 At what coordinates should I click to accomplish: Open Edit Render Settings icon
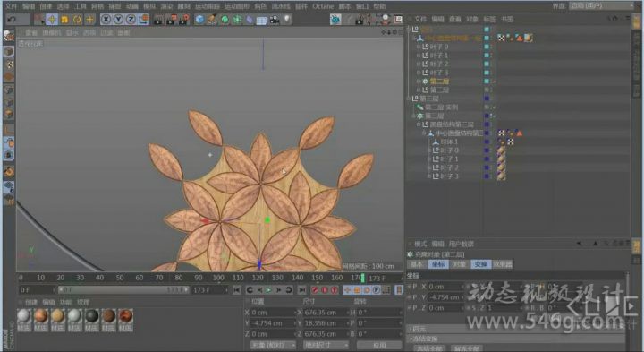[x=183, y=20]
